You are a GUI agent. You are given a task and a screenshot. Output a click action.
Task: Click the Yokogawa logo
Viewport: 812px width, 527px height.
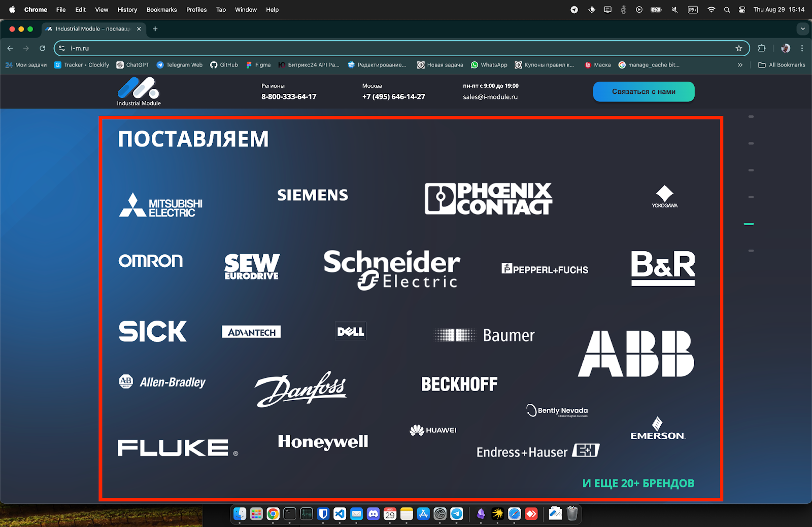tap(665, 197)
